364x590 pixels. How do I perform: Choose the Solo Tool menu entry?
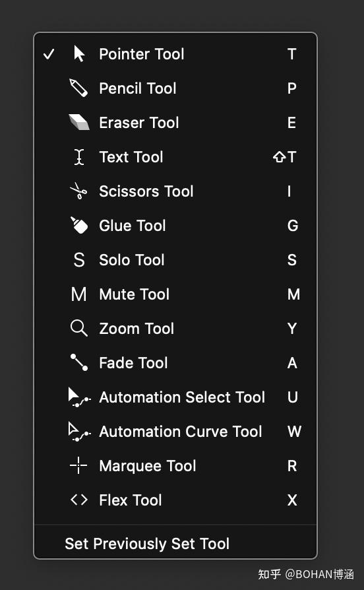[x=175, y=259]
